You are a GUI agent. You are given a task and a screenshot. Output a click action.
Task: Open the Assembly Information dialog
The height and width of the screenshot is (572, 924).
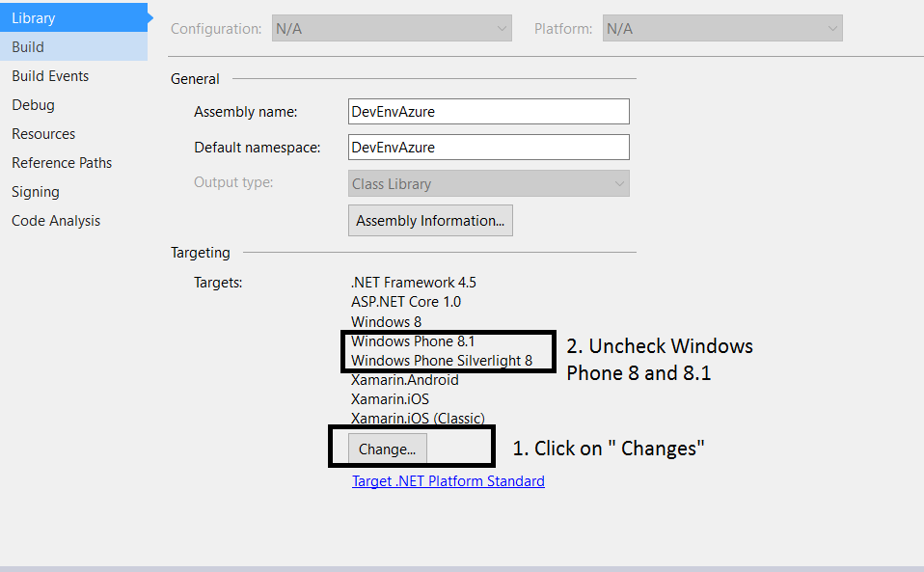click(x=430, y=220)
